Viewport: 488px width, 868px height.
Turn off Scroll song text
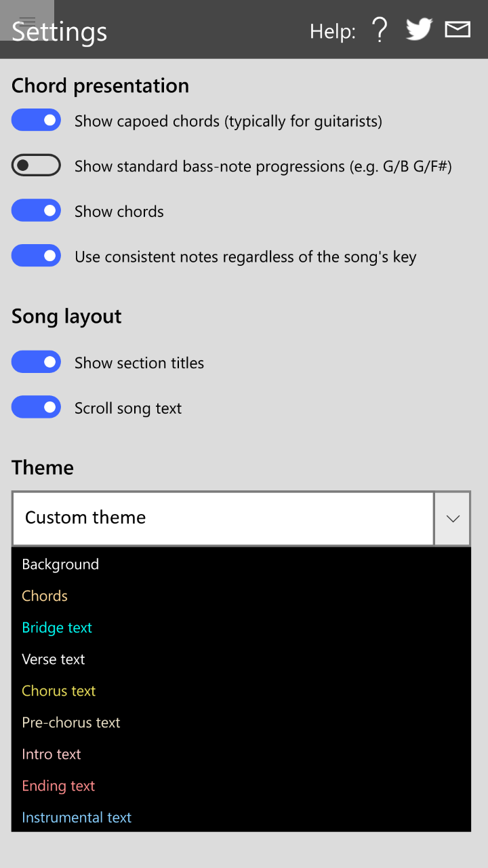(37, 408)
